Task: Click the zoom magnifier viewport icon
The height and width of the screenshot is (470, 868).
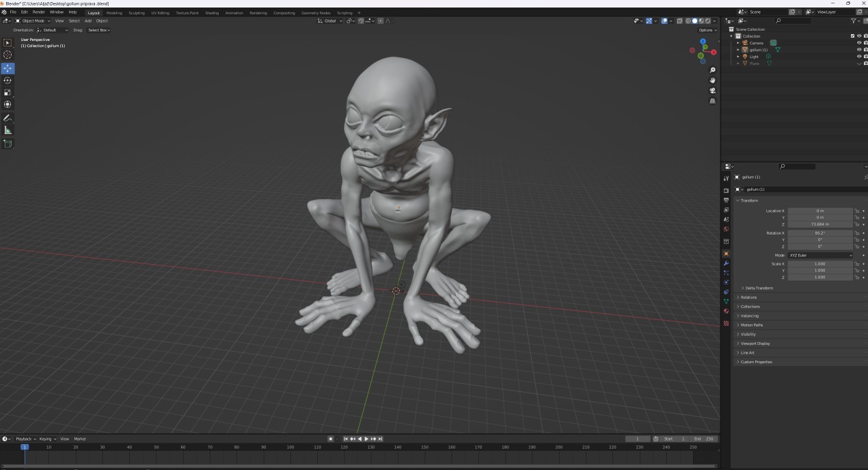Action: [712, 70]
